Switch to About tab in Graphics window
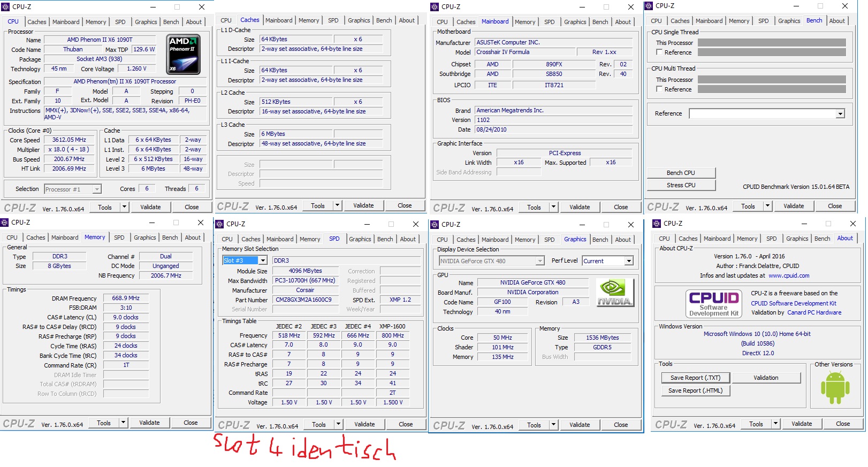 point(623,240)
